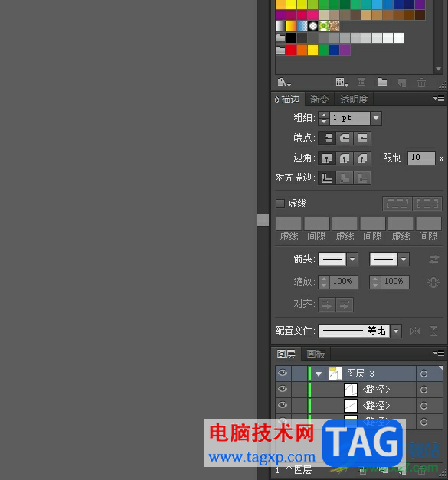Image resolution: width=448 pixels, height=480 pixels.
Task: Click the New Color Group folder icon
Action: (x=382, y=82)
